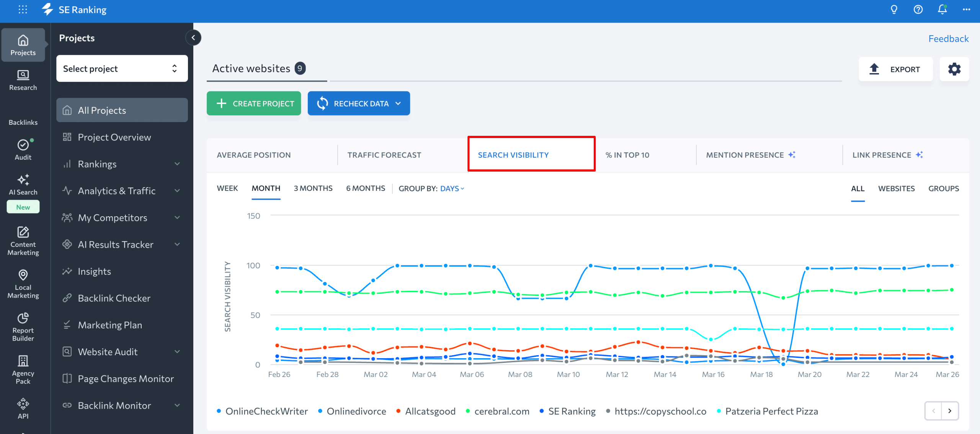Open the Audit tool in sidebar

pos(23,150)
